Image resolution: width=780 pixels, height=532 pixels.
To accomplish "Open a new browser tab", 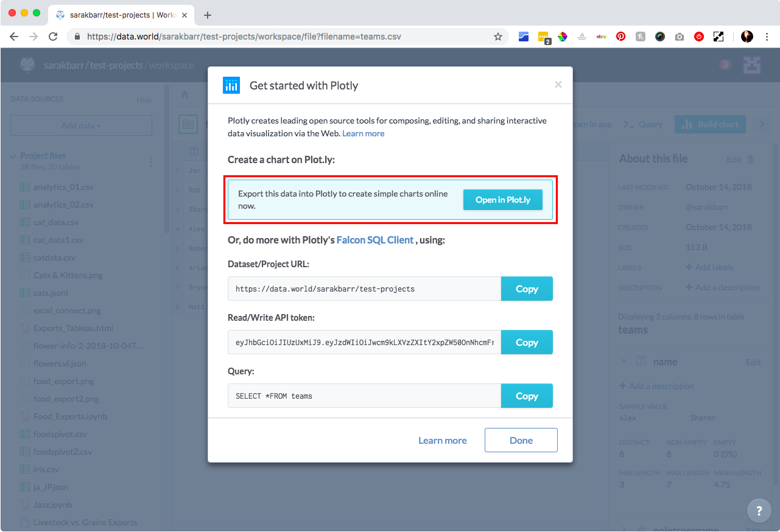I will click(208, 15).
